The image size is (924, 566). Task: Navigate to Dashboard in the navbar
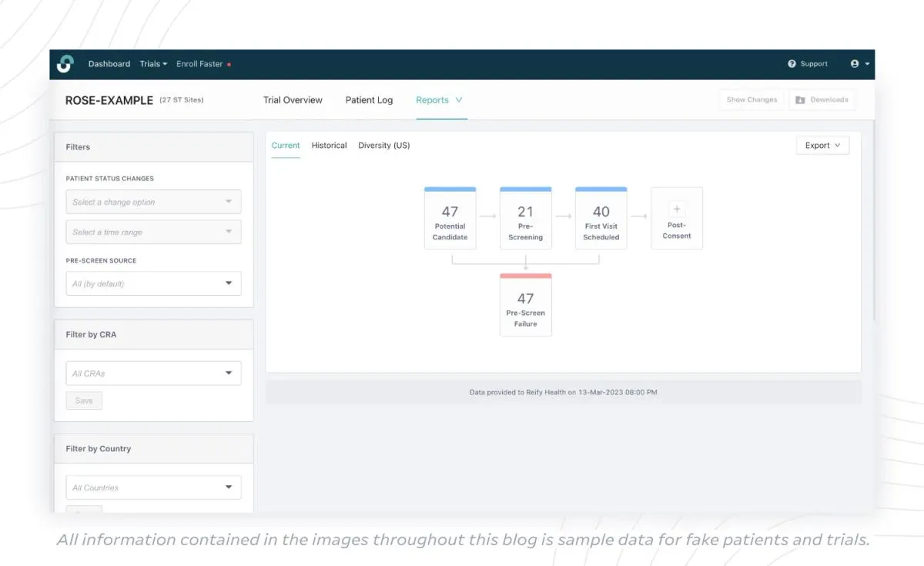pyautogui.click(x=109, y=64)
